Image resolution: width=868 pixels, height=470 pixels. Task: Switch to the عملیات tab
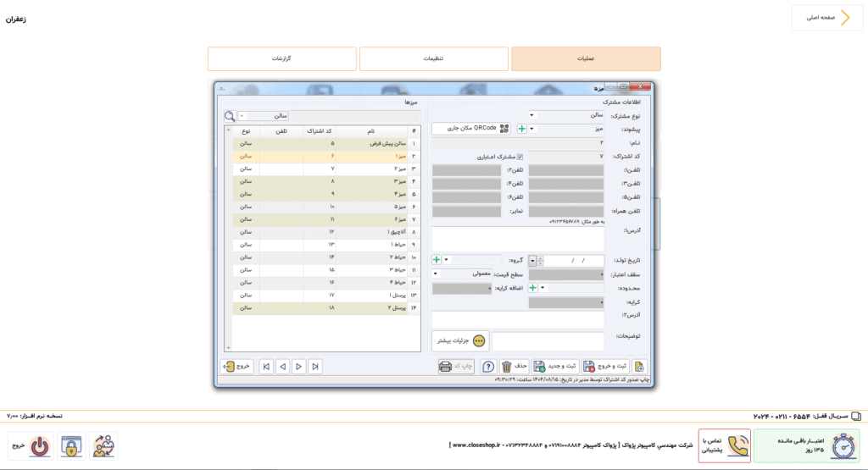[586, 58]
